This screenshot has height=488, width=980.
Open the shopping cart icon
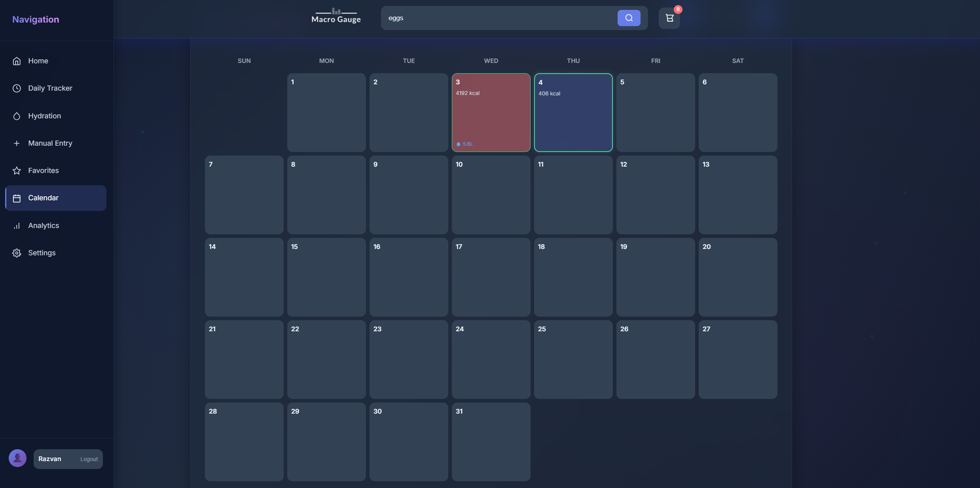(x=669, y=18)
